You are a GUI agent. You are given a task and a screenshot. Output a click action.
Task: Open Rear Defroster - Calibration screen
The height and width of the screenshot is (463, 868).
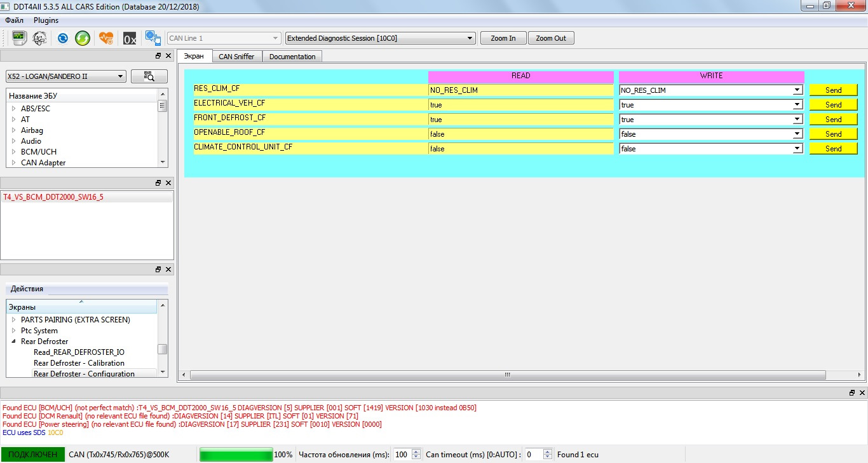click(x=79, y=363)
